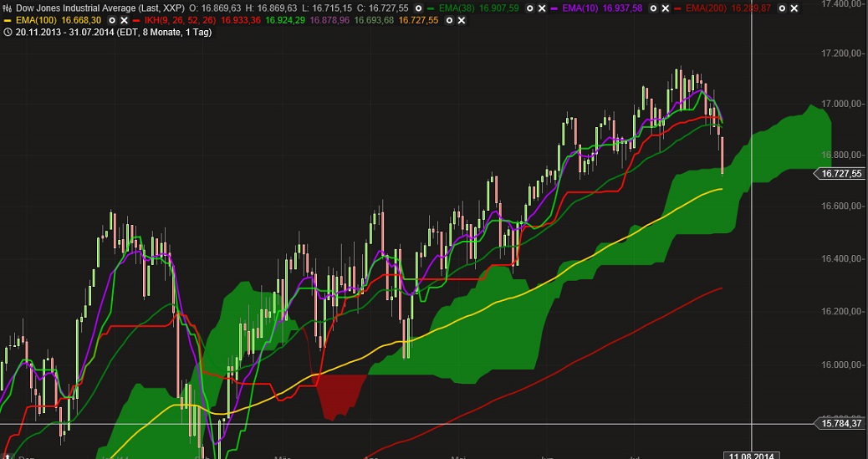Screen dimensions: 868x459
Task: Select the IKH(9, 26, 52, 26) label
Action: [x=181, y=20]
